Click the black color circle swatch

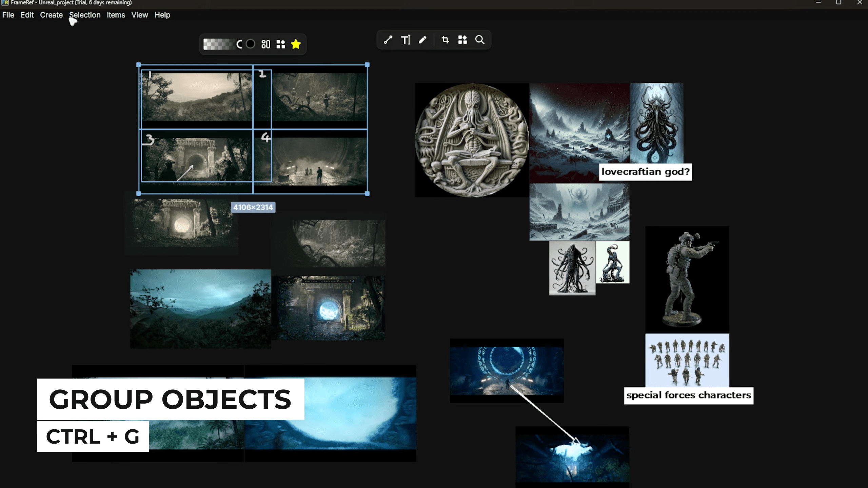tap(250, 44)
